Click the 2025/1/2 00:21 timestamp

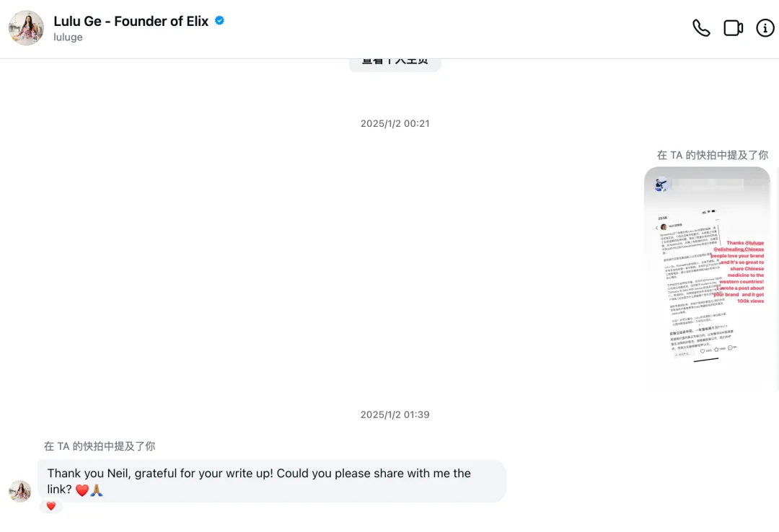(x=395, y=123)
